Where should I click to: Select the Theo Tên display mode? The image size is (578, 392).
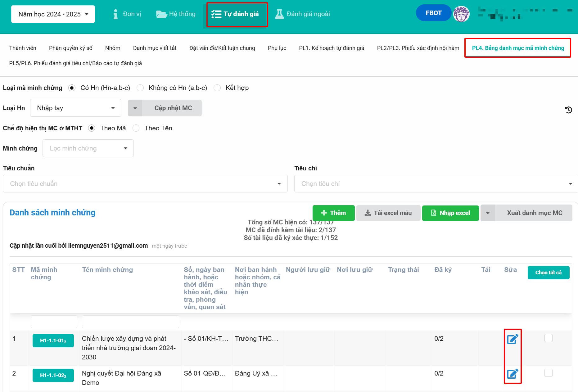point(136,128)
